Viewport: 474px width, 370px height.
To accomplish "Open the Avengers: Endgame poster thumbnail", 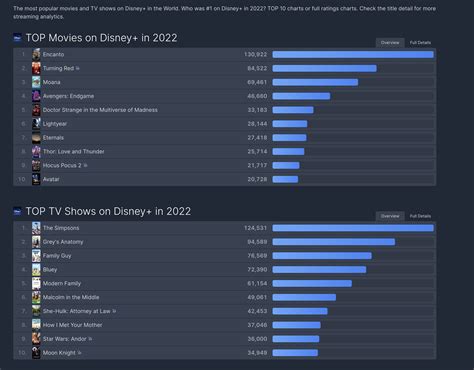I will [36, 96].
